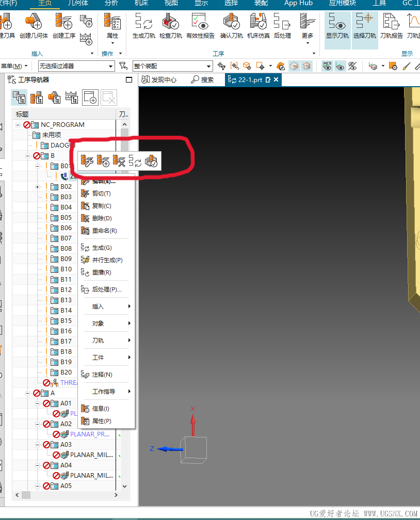Collapse the NC_PROGRAM tree node
Screen dimensions: 420x520
pyautogui.click(x=18, y=125)
